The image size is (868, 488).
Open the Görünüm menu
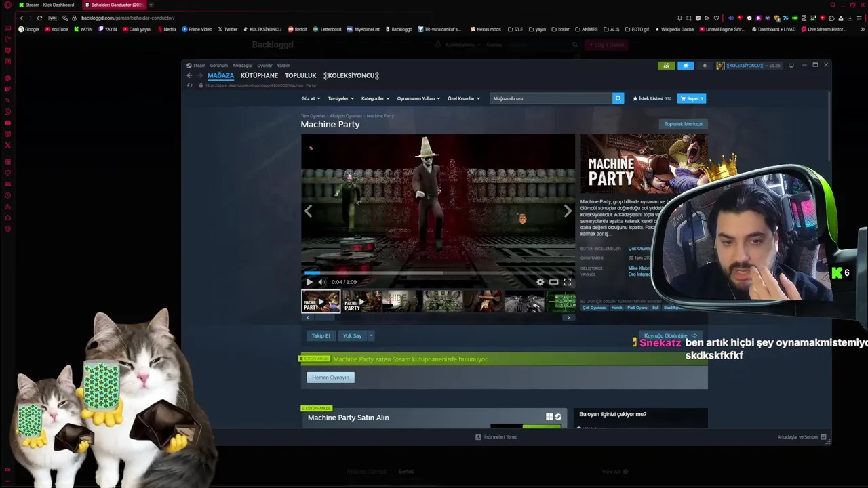point(218,66)
